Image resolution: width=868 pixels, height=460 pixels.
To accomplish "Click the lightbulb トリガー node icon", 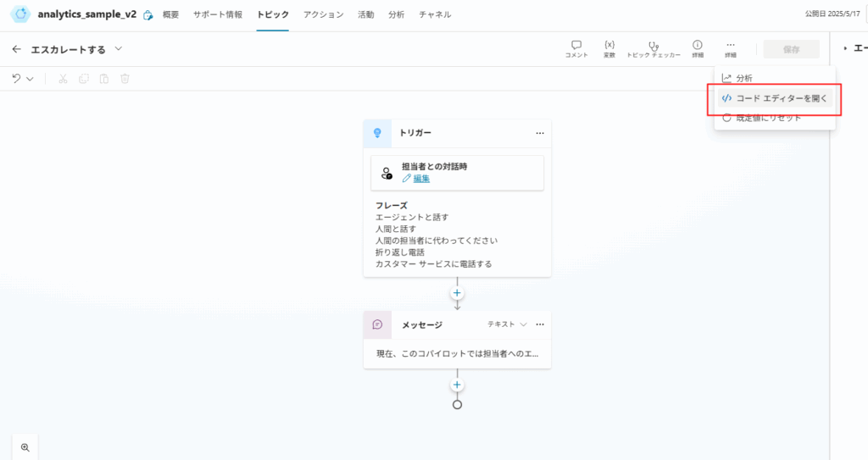I will [377, 133].
